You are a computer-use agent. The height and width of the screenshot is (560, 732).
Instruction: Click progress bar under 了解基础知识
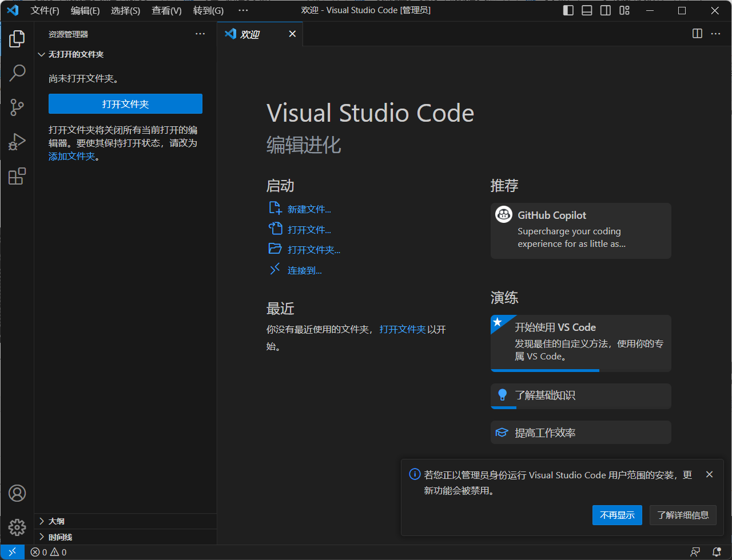[580, 407]
